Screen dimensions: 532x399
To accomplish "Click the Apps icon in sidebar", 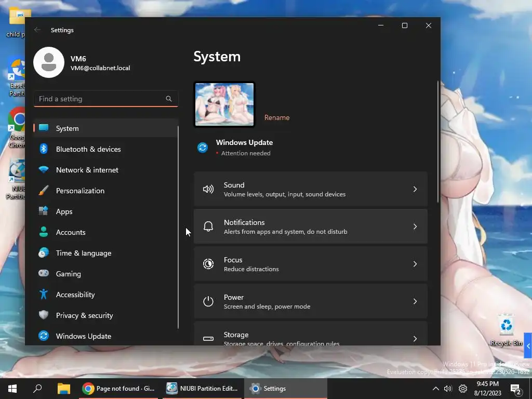I will tap(44, 211).
